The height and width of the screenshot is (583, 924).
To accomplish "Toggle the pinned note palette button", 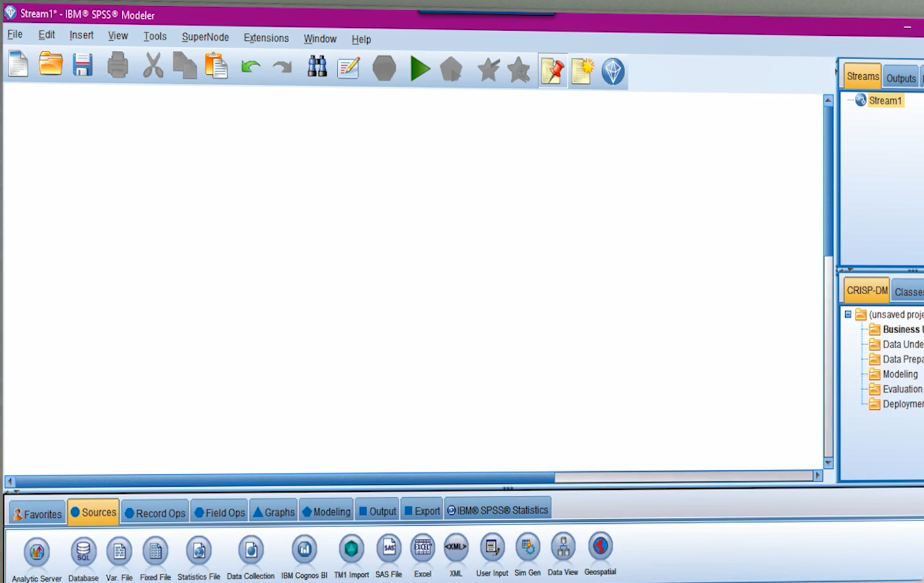I will [x=552, y=71].
